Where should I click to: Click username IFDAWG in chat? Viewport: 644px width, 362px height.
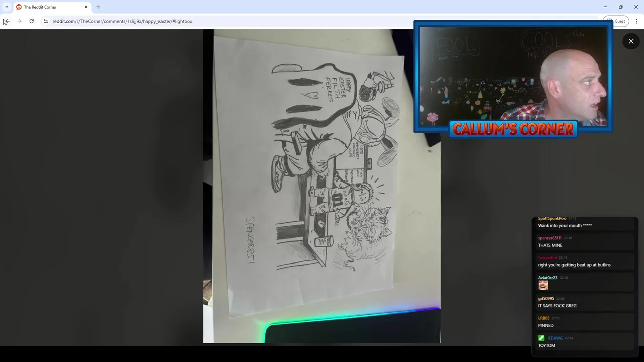555,338
